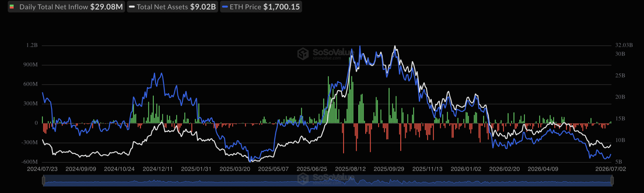This screenshot has height=193, width=644.
Task: Click the white Total Net Assets swatch
Action: point(132,7)
